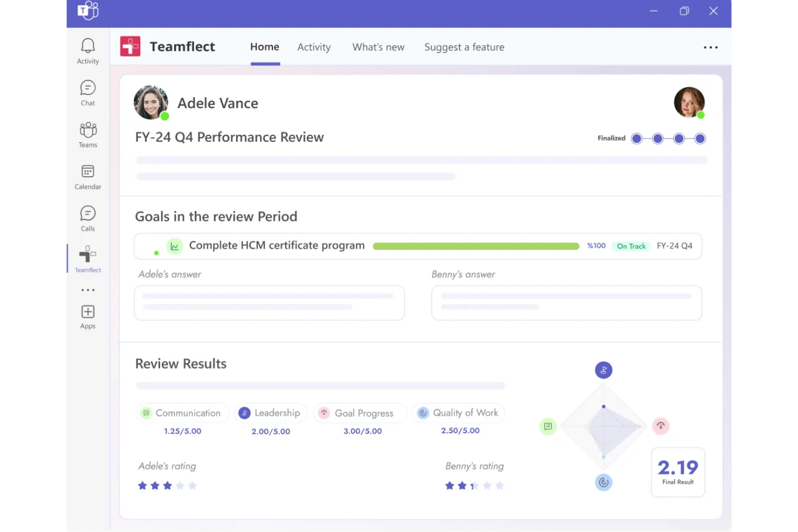Select the last Finalized stage dot
This screenshot has height=532, width=798.
700,139
